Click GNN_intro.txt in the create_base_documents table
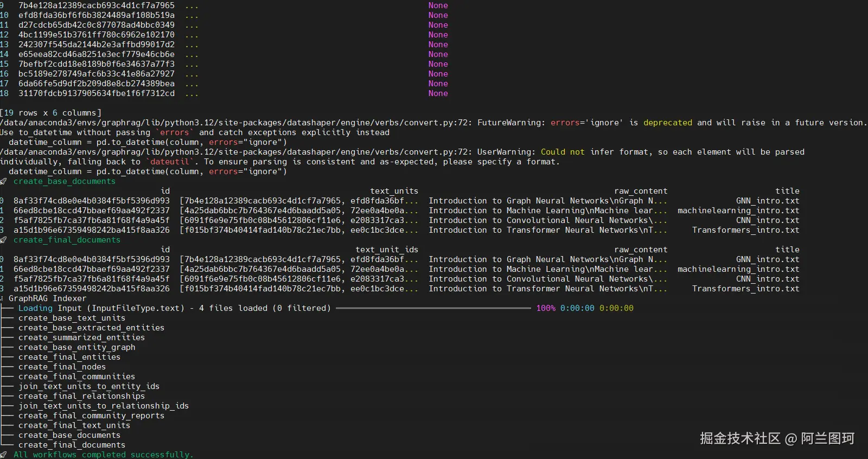 tap(768, 201)
